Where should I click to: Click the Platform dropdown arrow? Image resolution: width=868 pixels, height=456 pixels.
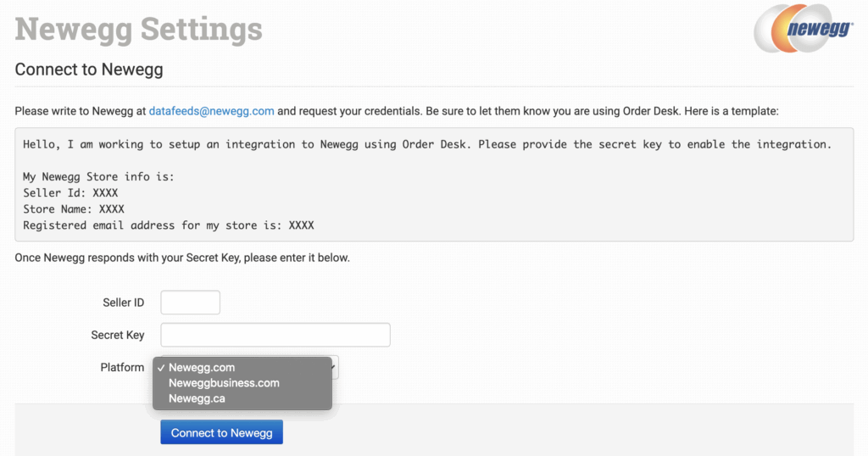[335, 368]
